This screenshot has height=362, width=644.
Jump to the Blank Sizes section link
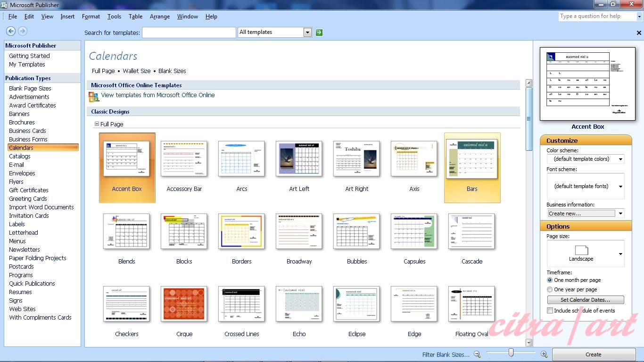pyautogui.click(x=172, y=71)
